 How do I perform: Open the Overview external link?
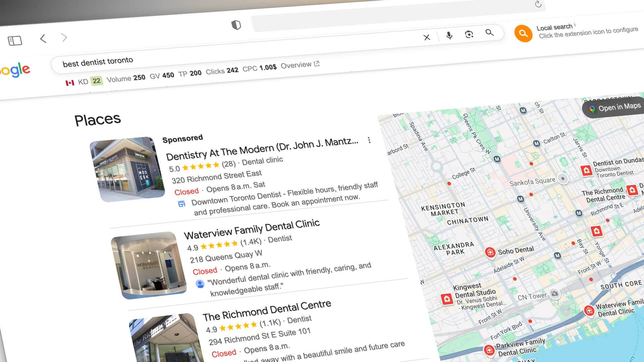pos(300,65)
